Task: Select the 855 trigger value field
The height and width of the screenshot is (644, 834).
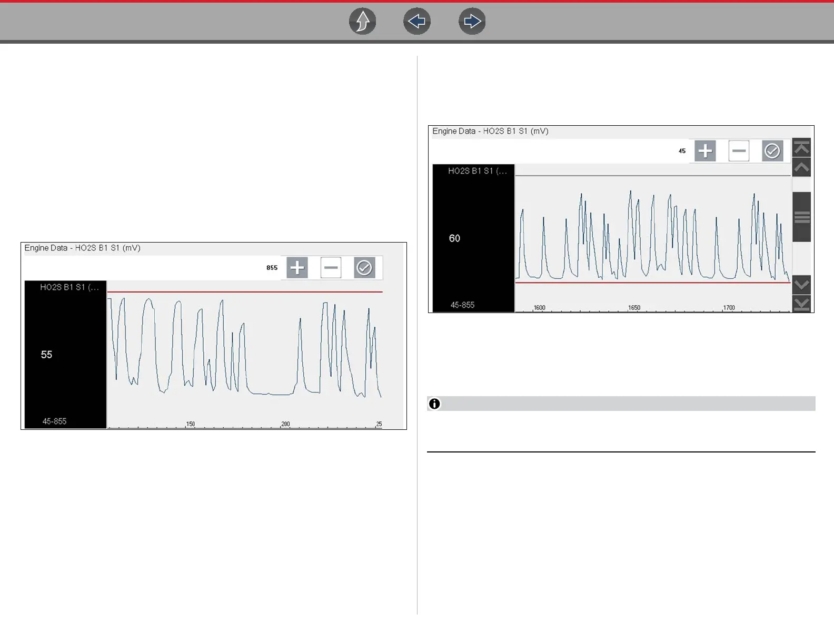Action: click(x=272, y=268)
